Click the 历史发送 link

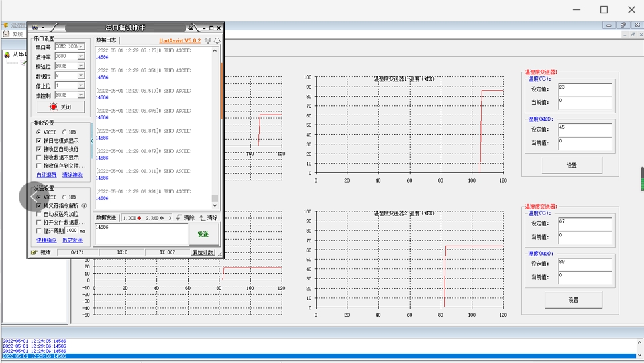[x=72, y=240]
